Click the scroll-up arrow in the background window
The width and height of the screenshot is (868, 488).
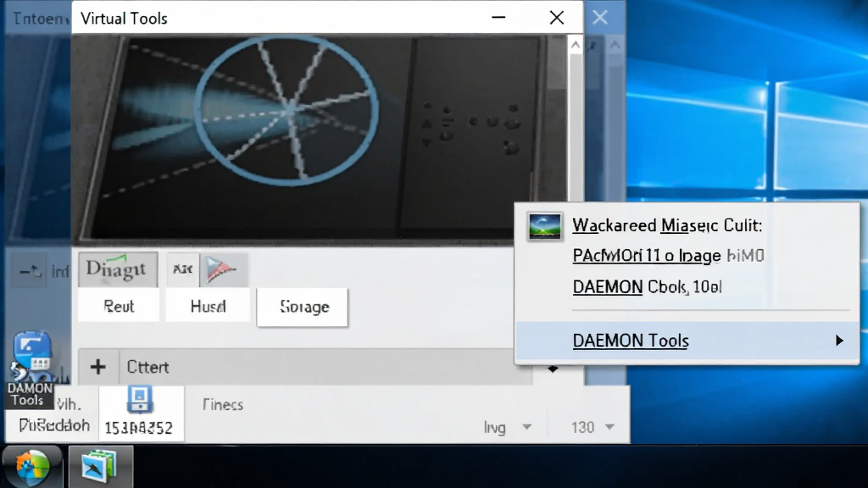click(x=615, y=46)
